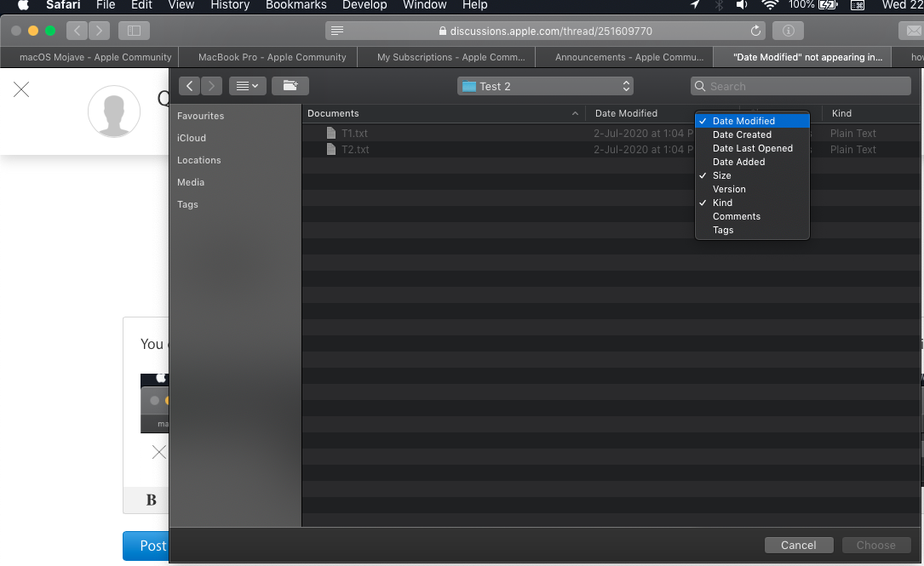Sort by the Date Modified column header

pos(626,113)
